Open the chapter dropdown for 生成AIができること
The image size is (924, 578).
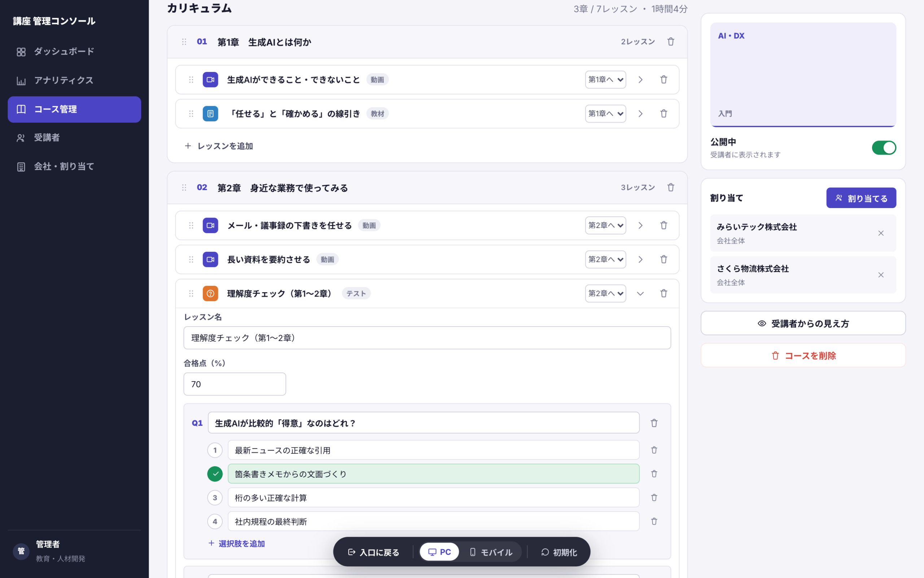tap(605, 79)
